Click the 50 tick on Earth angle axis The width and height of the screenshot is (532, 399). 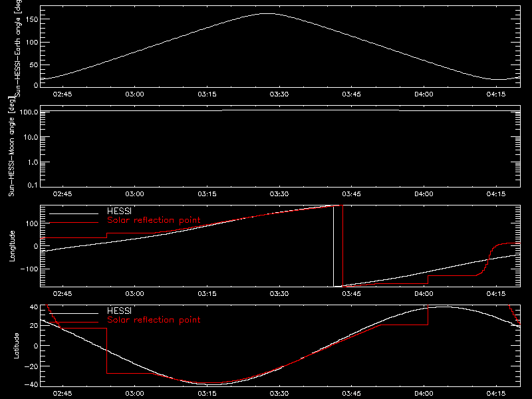[35, 65]
